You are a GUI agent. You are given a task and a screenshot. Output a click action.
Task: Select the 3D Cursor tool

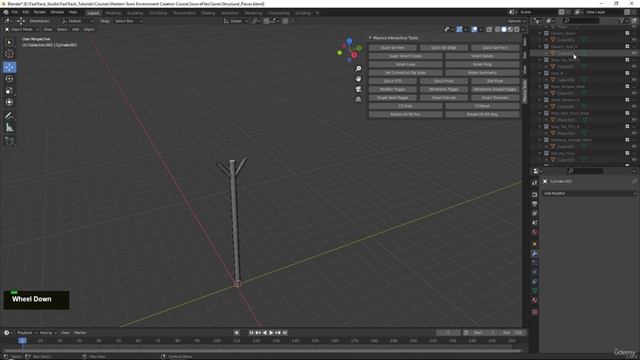pos(9,54)
